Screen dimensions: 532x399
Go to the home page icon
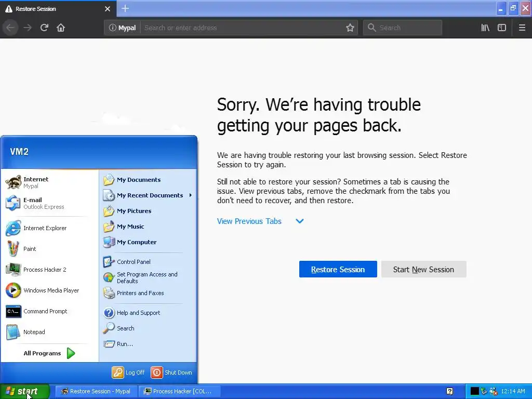[x=61, y=28]
